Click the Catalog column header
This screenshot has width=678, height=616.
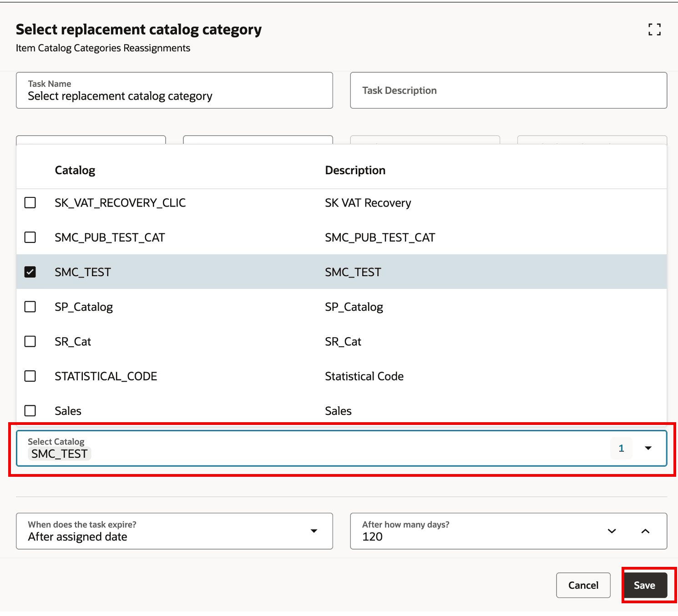pos(75,170)
